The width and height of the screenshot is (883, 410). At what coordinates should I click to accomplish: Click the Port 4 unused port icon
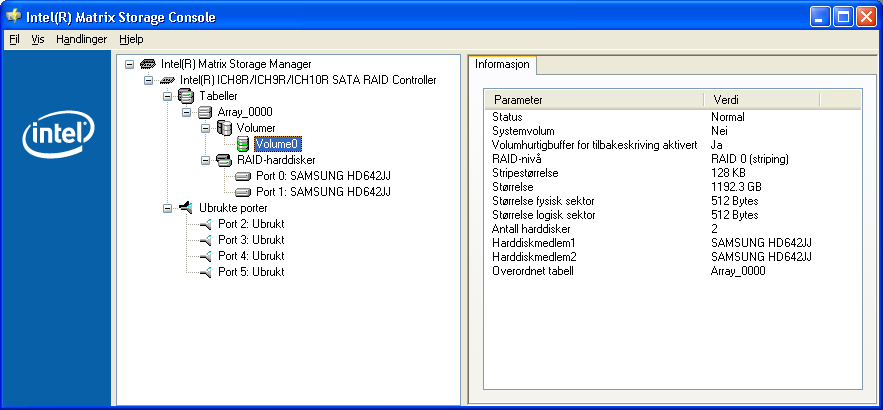tap(206, 256)
